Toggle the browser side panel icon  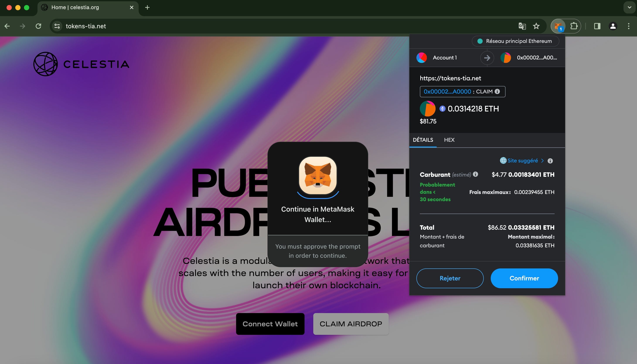[x=597, y=26]
